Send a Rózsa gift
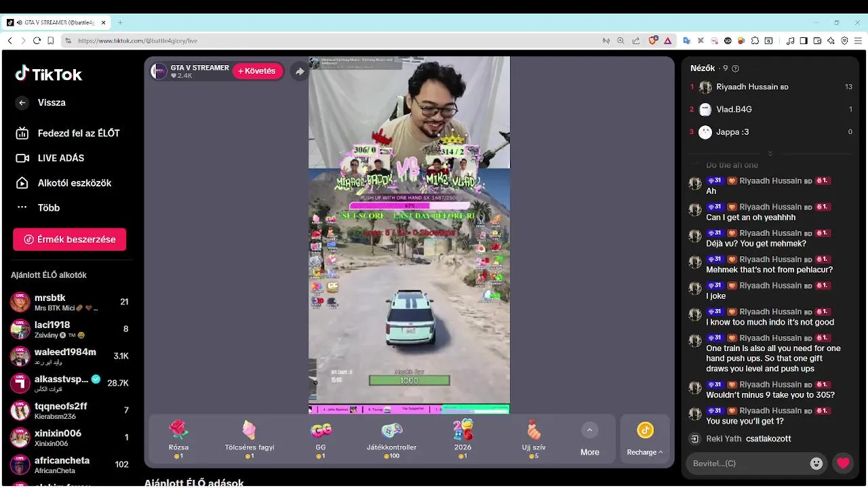 coord(178,439)
